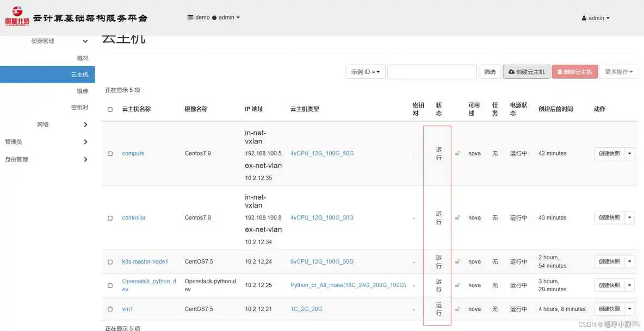Viewport: 644px width, 331px height.
Task: Select 镜像 in the sidebar
Action: (x=82, y=91)
